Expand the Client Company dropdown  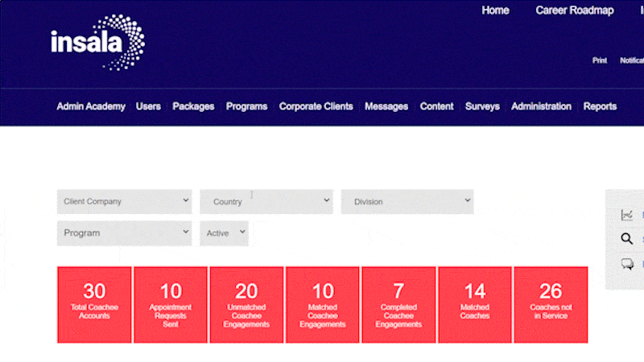125,202
